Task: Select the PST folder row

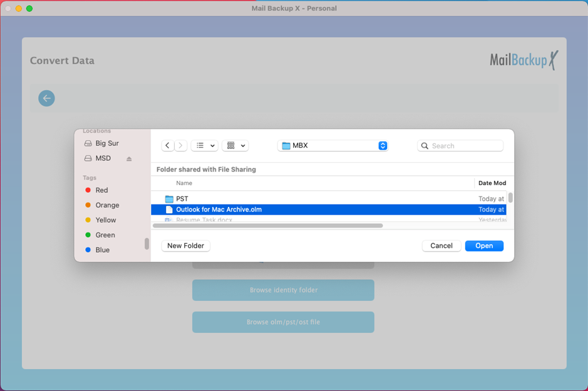Action: [329, 198]
